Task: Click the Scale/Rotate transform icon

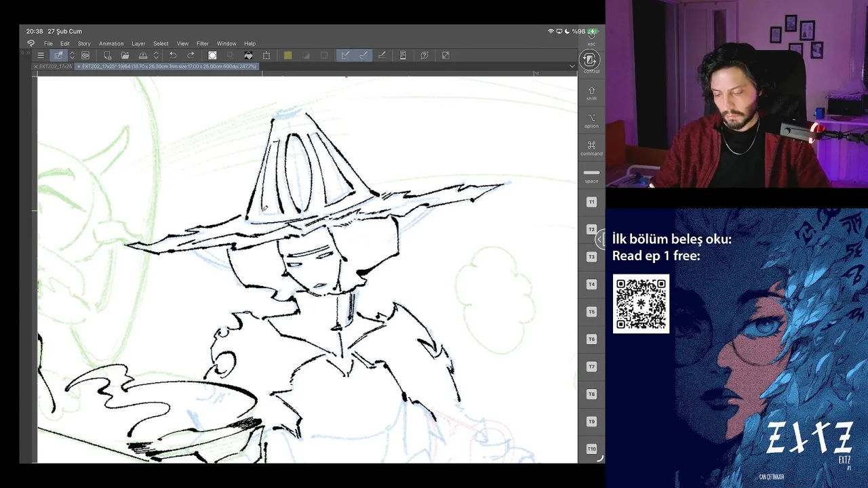Action: coord(267,56)
